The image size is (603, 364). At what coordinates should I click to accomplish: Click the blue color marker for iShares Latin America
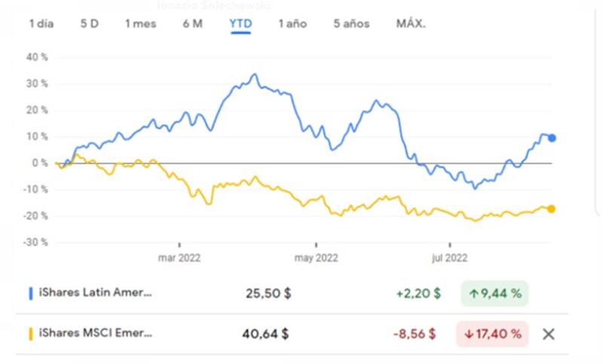[31, 294]
